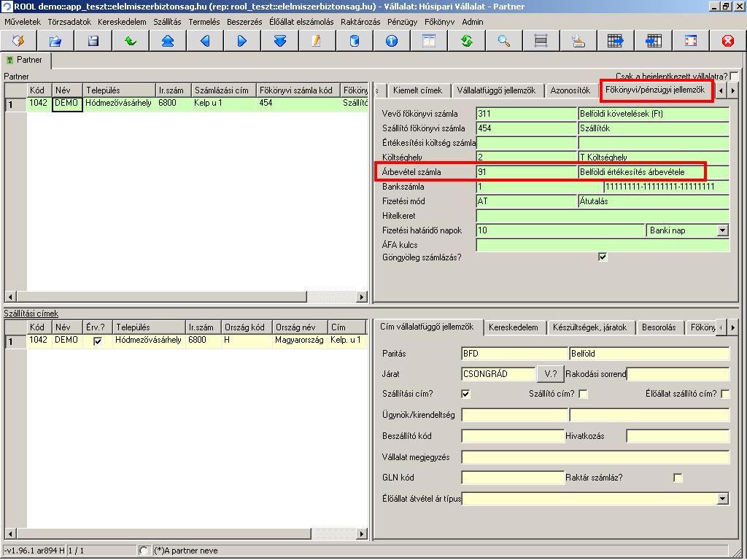Open the Pénzügy menu
The height and width of the screenshot is (560, 747).
pyautogui.click(x=402, y=22)
